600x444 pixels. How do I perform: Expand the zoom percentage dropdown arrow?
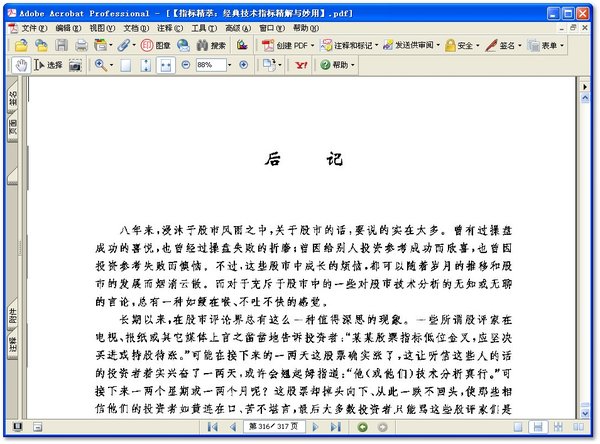click(x=230, y=65)
